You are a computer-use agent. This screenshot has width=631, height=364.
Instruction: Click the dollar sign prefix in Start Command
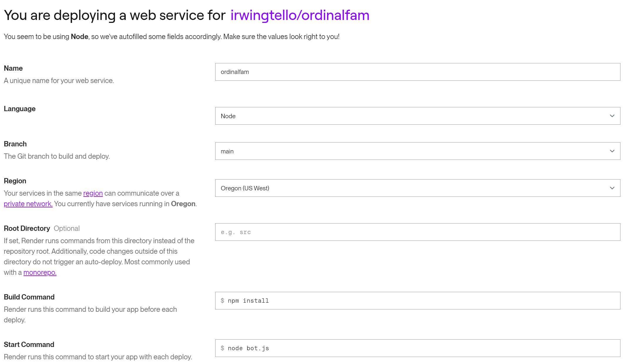pyautogui.click(x=223, y=348)
